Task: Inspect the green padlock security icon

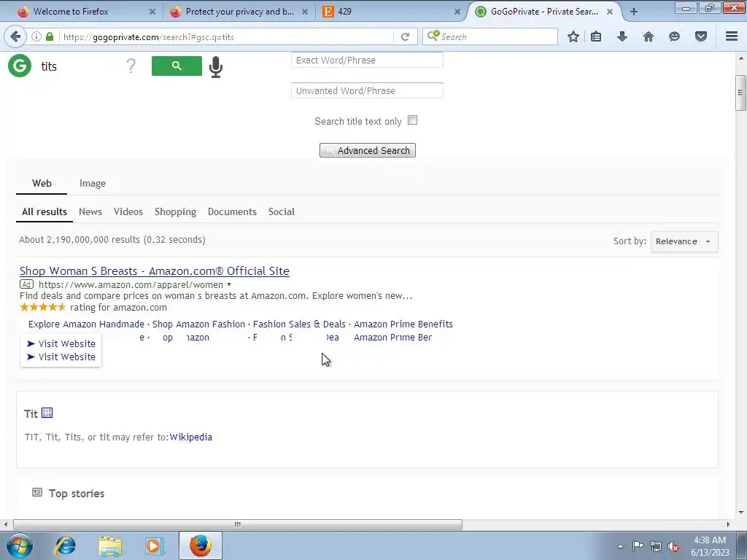Action: 50,36
